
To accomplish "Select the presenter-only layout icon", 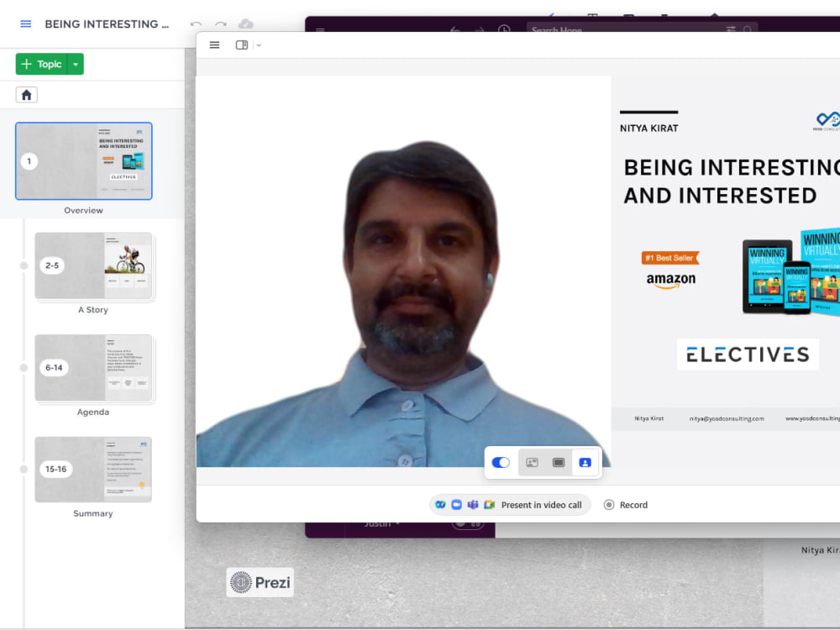I will click(x=585, y=462).
